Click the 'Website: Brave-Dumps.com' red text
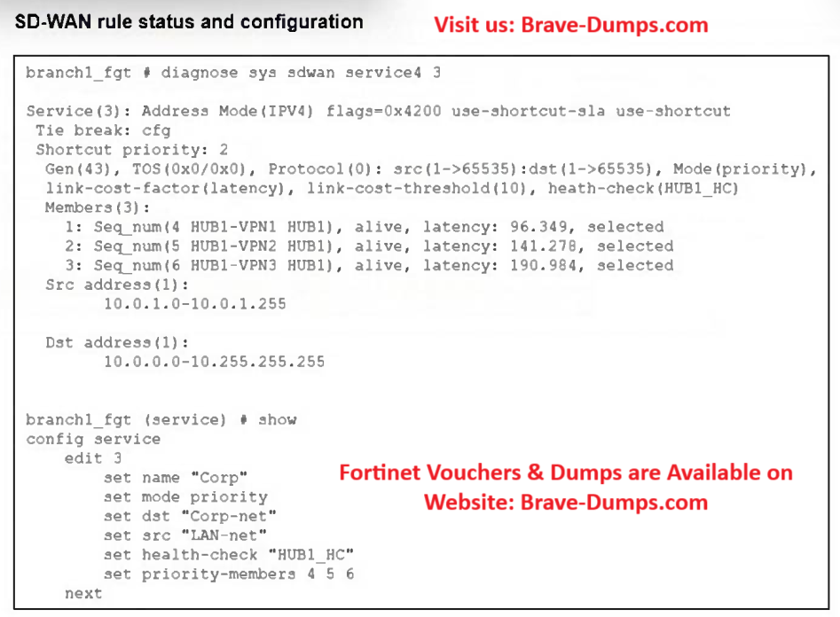Viewport: 840px width, 617px height. point(565,502)
